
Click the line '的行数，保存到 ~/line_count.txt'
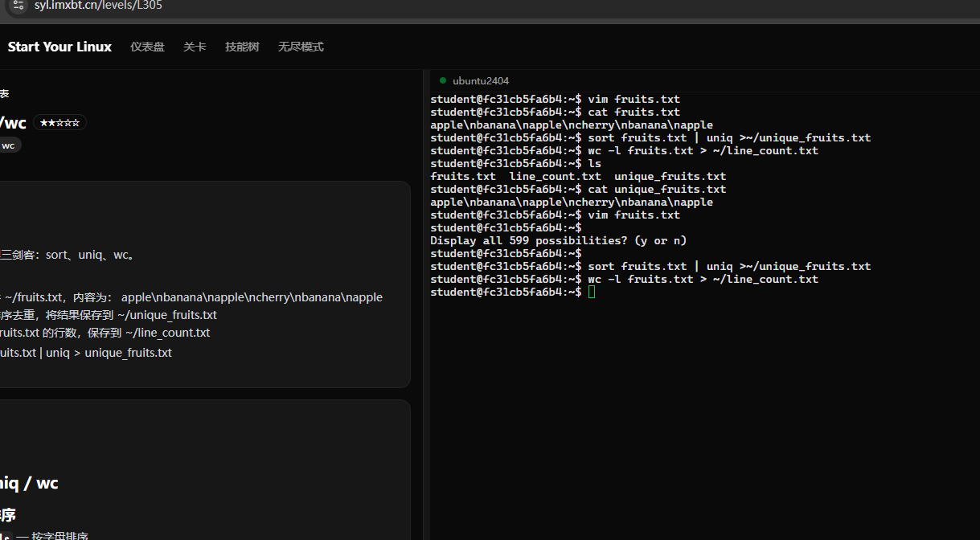pos(105,333)
